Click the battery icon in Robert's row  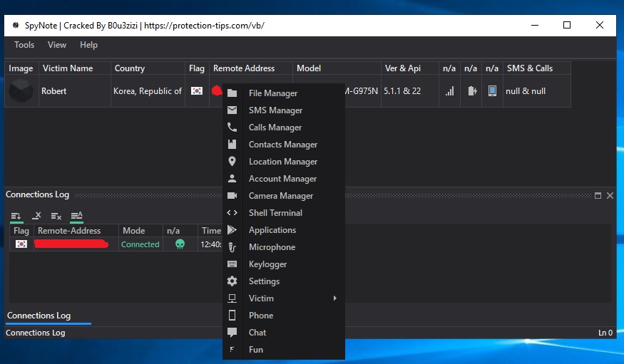[x=472, y=91]
